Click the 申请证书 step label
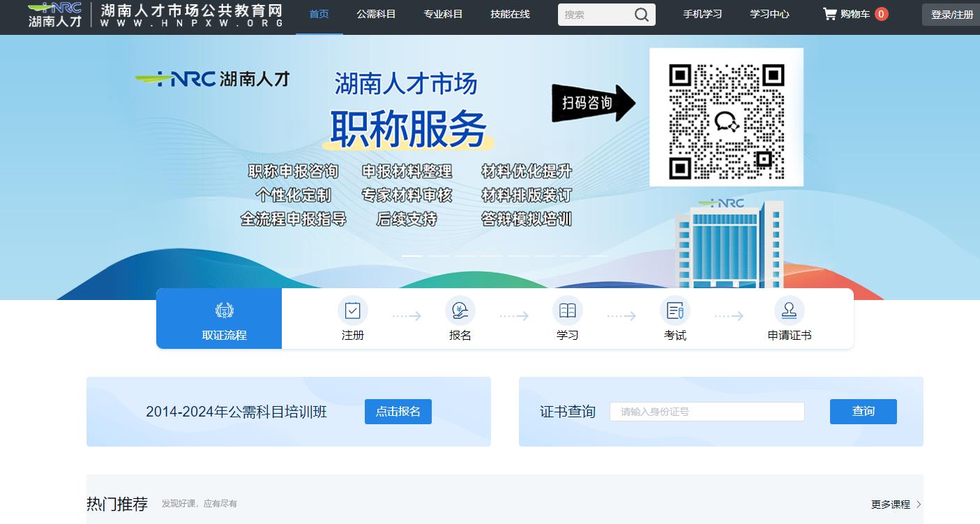This screenshot has height=524, width=980. [790, 336]
